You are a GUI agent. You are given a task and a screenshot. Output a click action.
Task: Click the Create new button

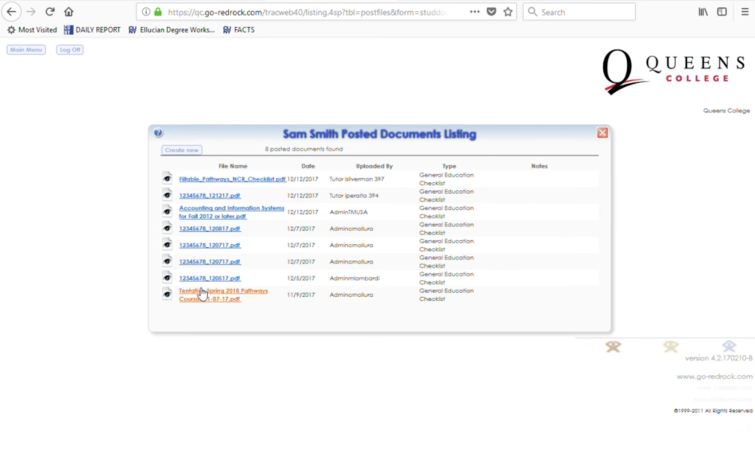click(x=182, y=150)
